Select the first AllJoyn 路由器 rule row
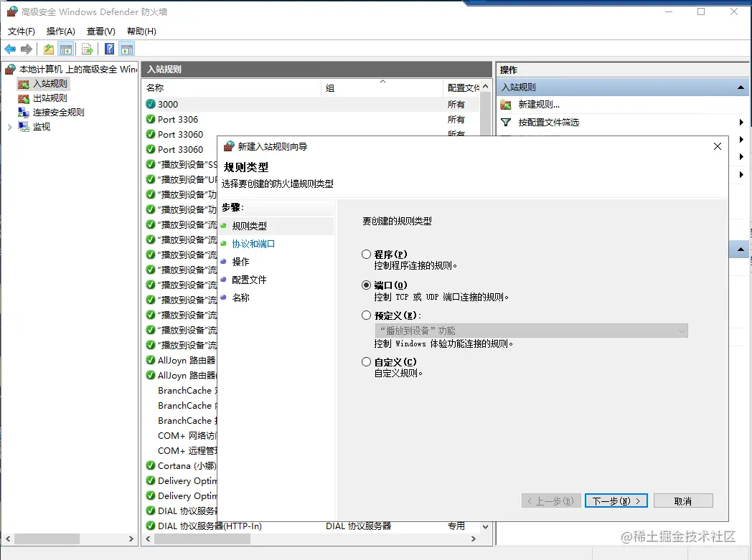Viewport: 752px width, 560px height. point(182,360)
